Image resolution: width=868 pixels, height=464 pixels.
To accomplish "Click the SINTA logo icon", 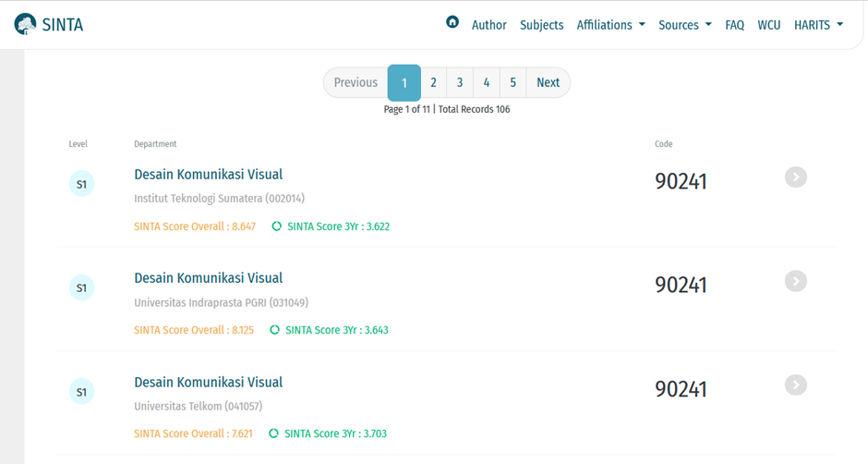I will pos(26,25).
